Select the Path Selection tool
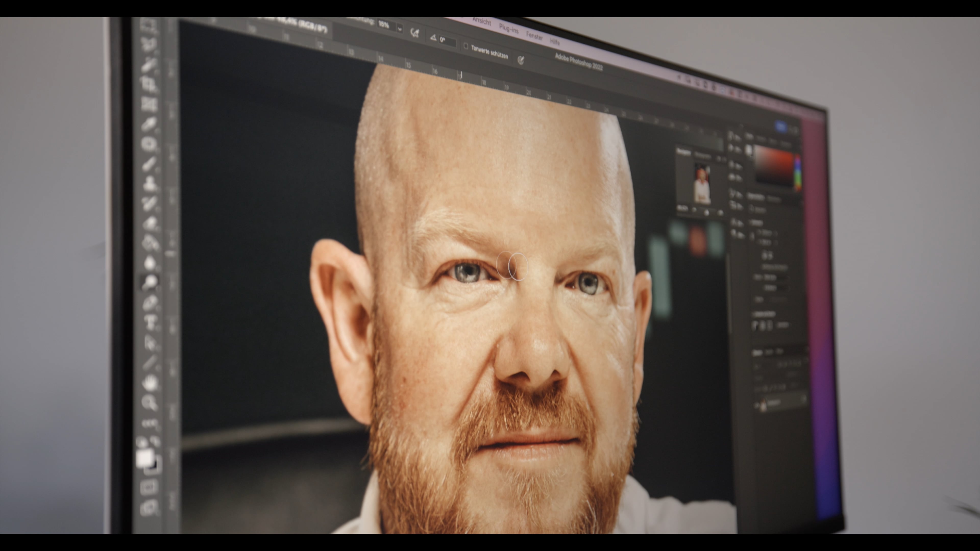The height and width of the screenshot is (551, 980). point(151,343)
